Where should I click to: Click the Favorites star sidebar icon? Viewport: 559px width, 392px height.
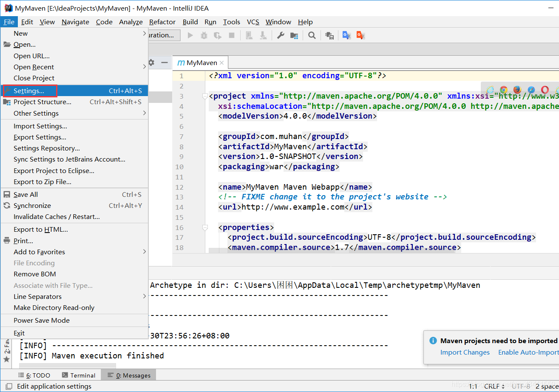click(x=6, y=359)
